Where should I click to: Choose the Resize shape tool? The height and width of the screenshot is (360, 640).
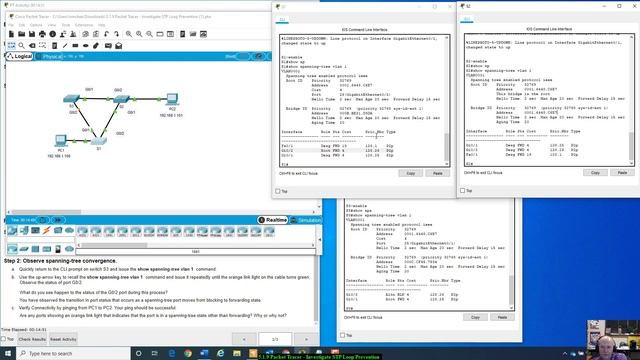pyautogui.click(x=42, y=46)
